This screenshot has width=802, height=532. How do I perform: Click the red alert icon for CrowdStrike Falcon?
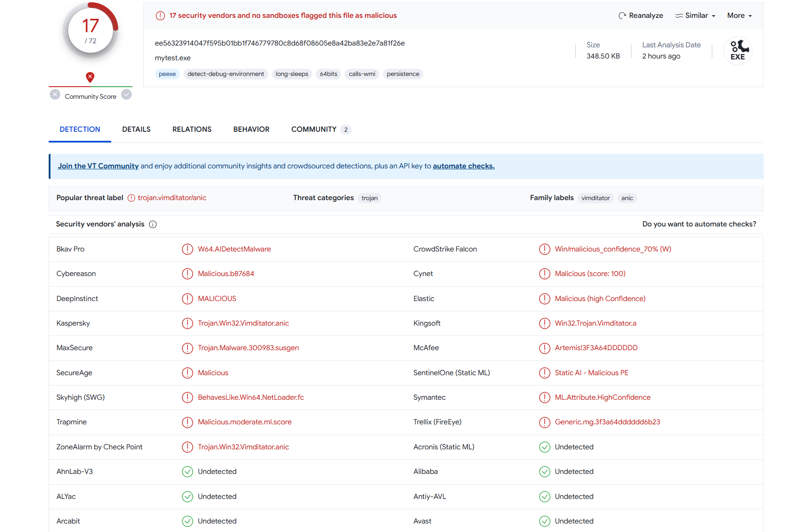tap(545, 249)
